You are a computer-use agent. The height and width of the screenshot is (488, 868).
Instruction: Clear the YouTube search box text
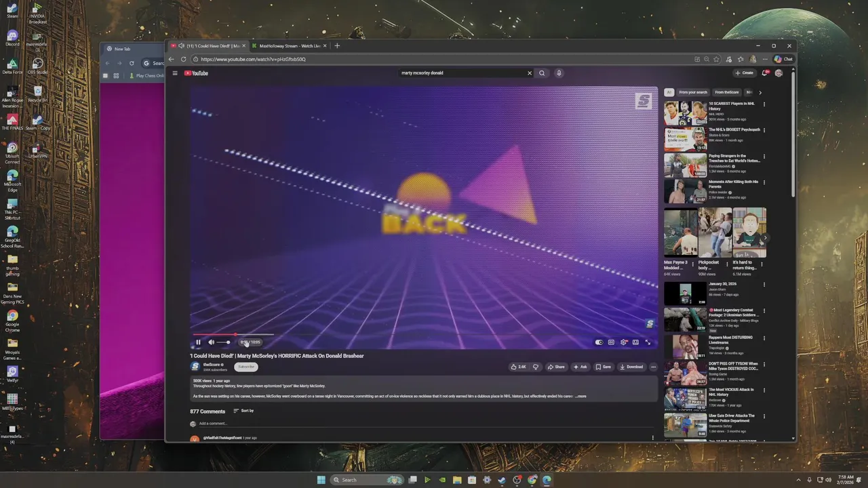click(x=530, y=73)
